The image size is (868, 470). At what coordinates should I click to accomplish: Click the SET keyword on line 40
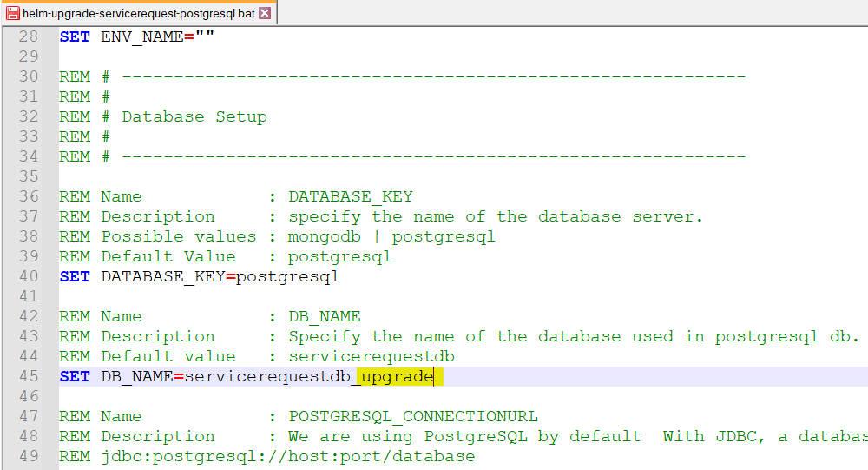click(x=75, y=276)
